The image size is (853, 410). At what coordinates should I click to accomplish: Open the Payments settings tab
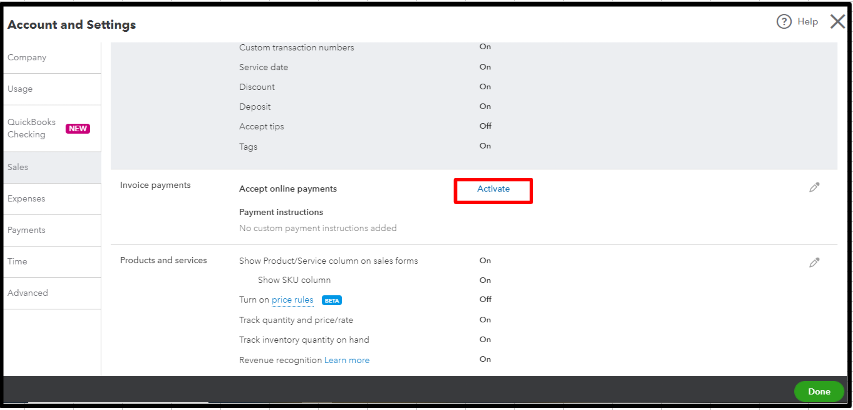26,230
